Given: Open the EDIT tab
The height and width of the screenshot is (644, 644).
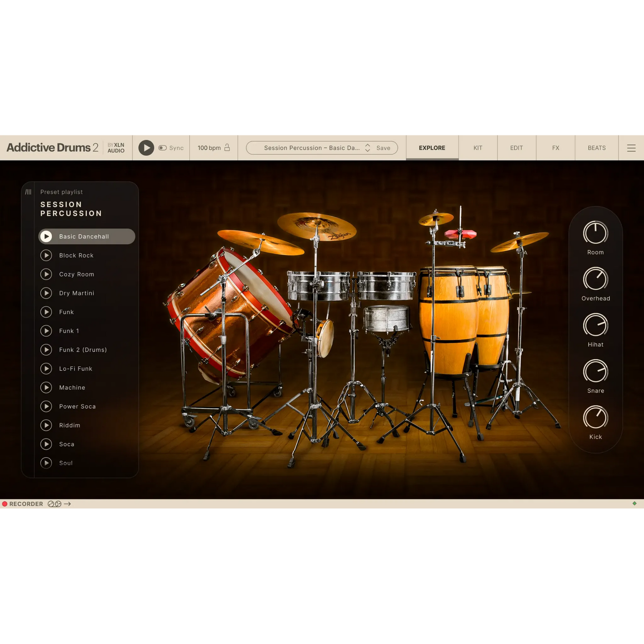Looking at the screenshot, I should (x=517, y=148).
